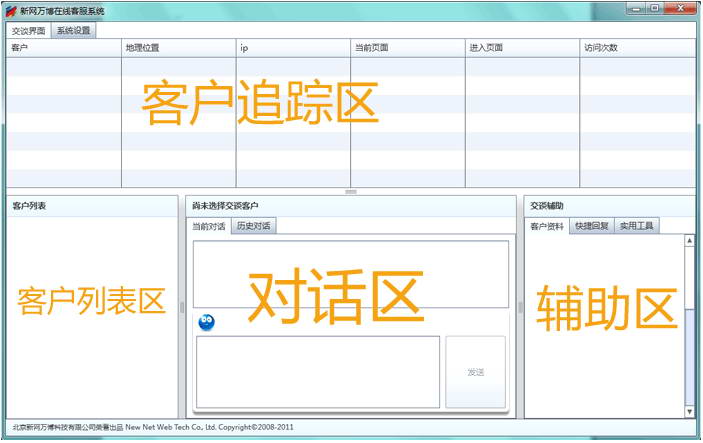Switch to 快捷回复 tab
Viewport: 703px width, 443px height.
pyautogui.click(x=592, y=226)
